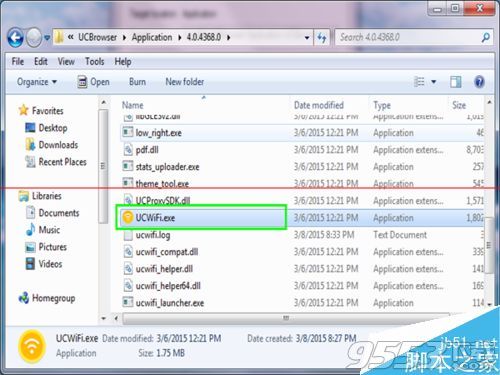Click the New folder button

coord(185,82)
